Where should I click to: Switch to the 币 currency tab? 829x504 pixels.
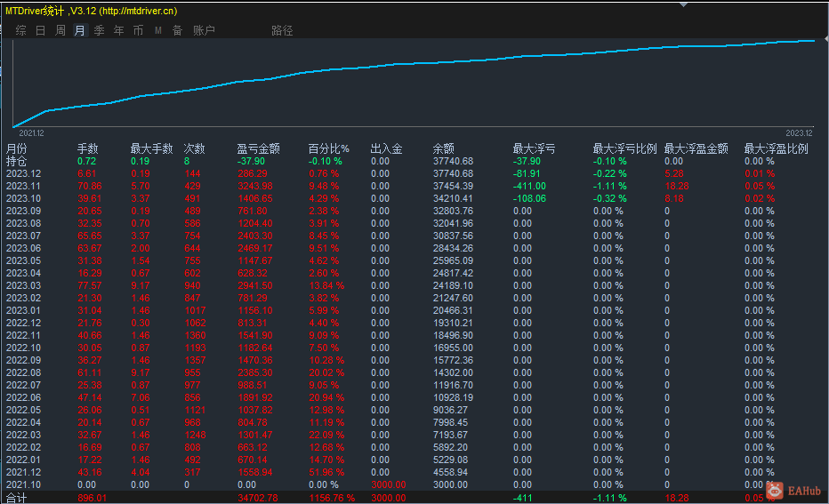[138, 30]
